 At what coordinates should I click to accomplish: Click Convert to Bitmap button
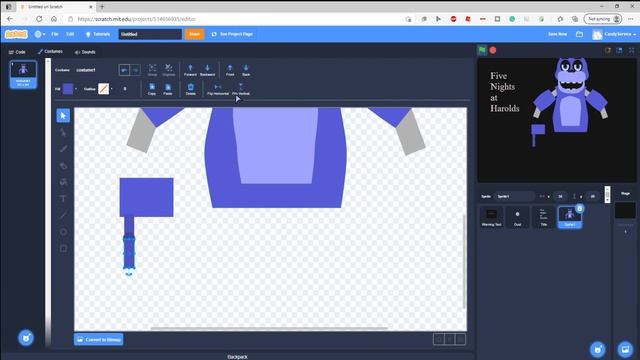pyautogui.click(x=99, y=339)
